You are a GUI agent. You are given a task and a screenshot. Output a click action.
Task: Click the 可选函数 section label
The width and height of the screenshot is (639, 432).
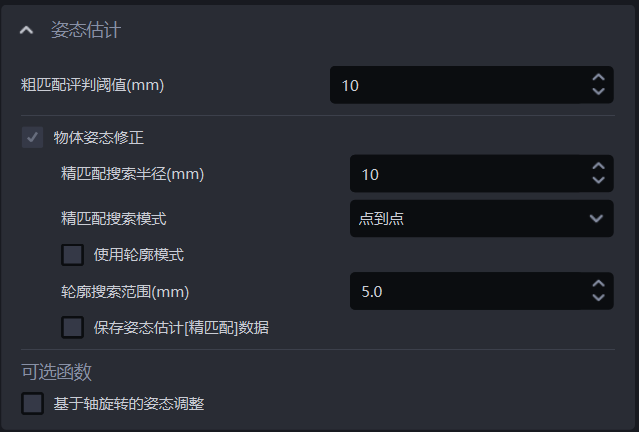57,372
